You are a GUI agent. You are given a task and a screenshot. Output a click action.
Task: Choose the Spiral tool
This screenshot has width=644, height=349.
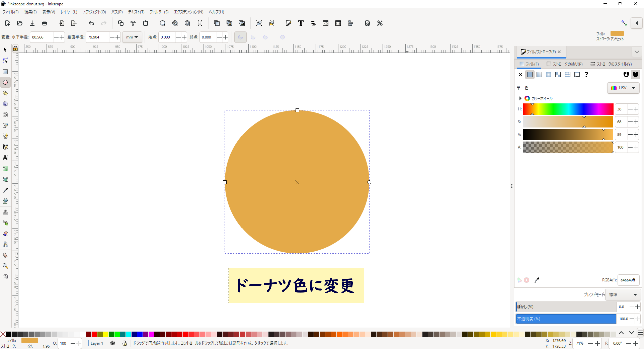5,115
